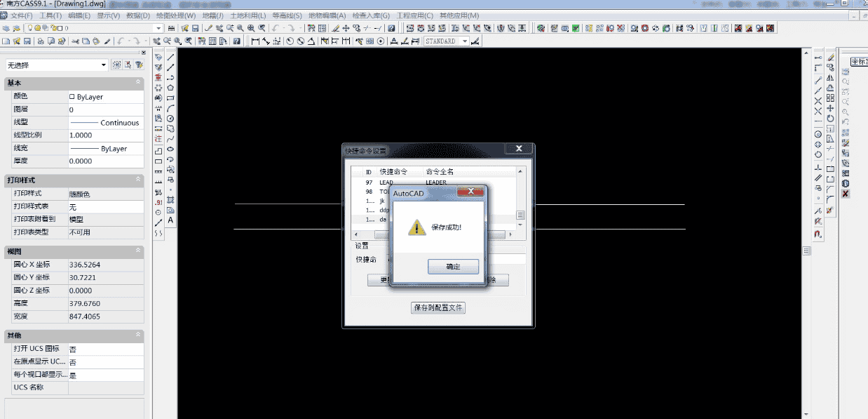Image resolution: width=868 pixels, height=419 pixels.
Task: Click the 保存到配置文件 button
Action: point(438,308)
